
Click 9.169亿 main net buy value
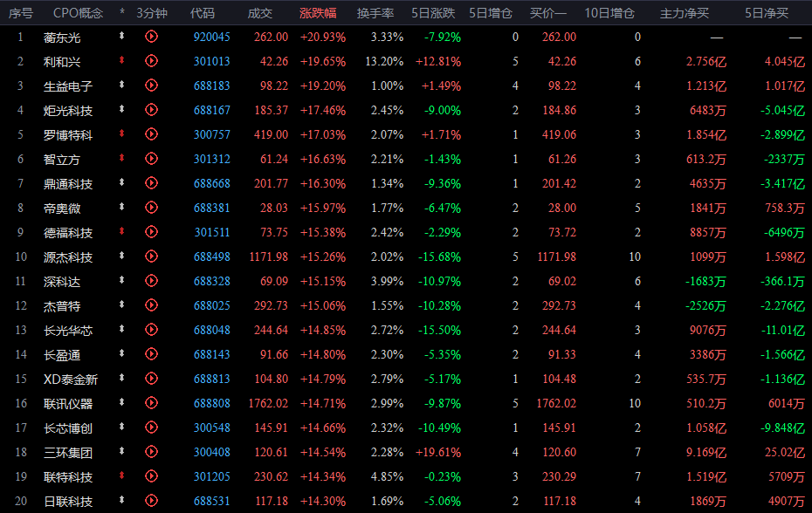point(706,453)
